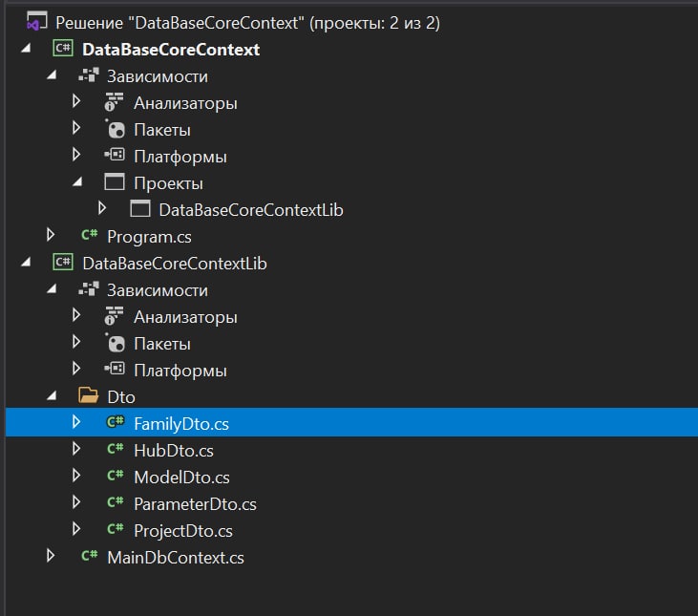
Task: Expand the MainDbContext.cs file node
Action: click(51, 556)
